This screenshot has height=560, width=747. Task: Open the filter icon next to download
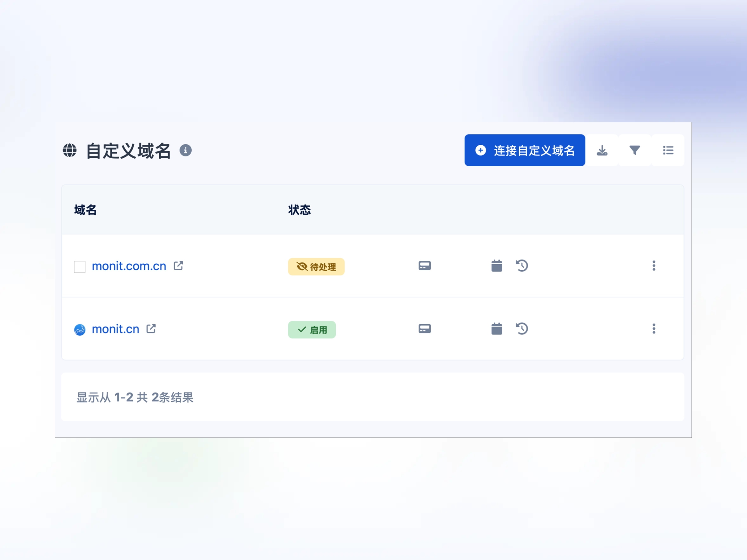pos(635,150)
